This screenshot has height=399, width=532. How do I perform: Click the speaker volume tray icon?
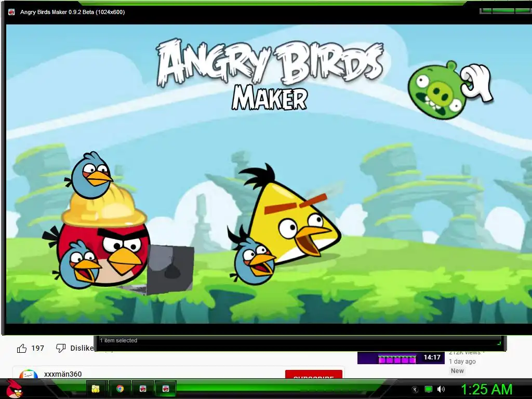(x=441, y=389)
